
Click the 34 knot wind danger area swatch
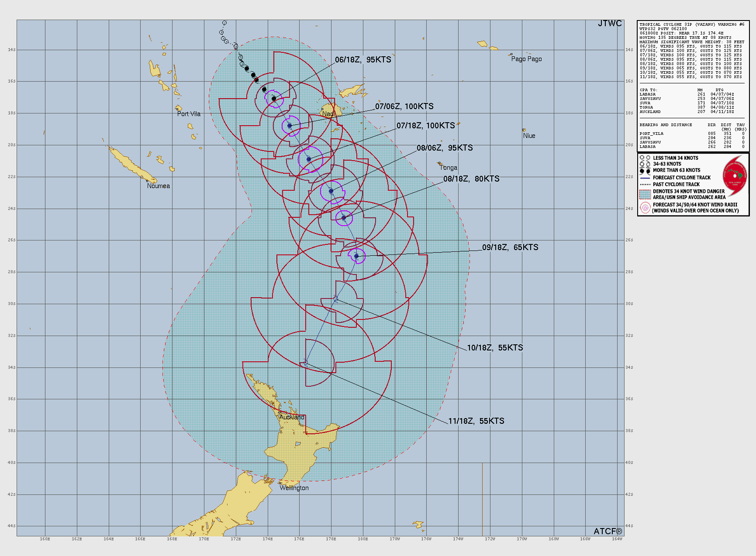[645, 194]
